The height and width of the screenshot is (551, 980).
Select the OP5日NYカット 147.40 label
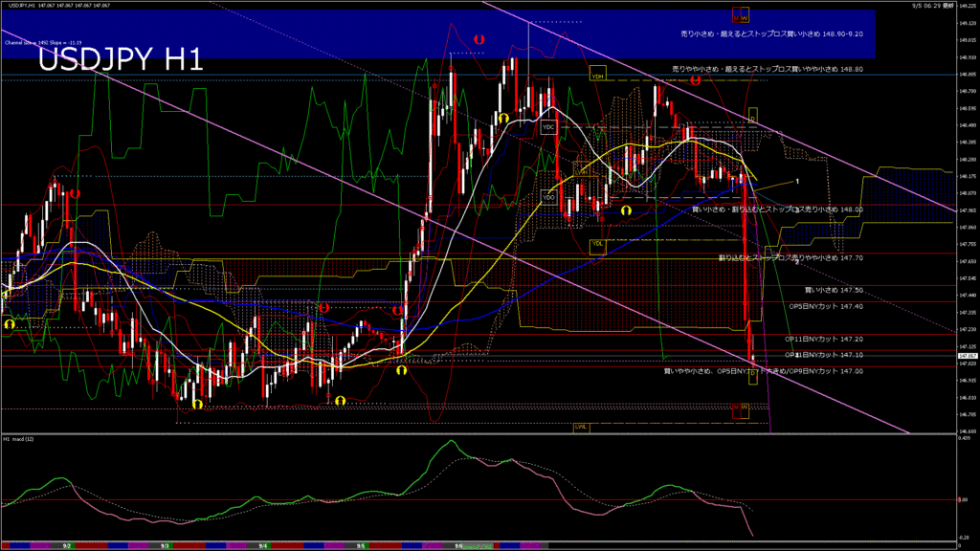(826, 306)
